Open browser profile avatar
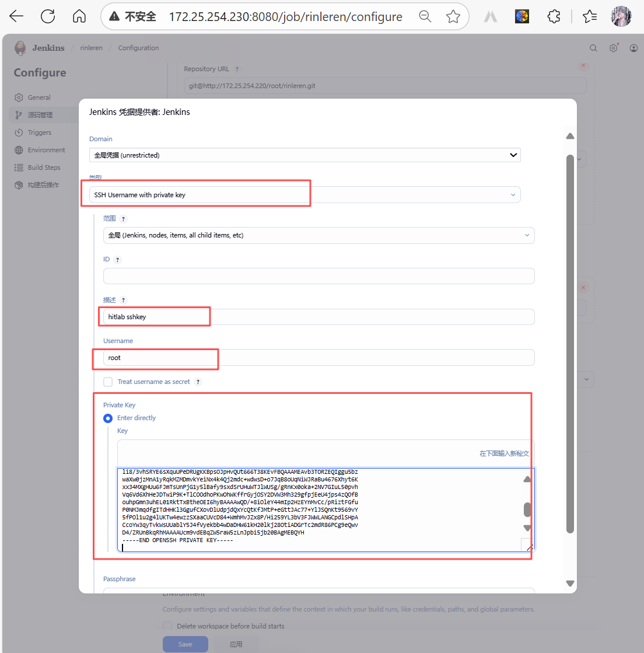Screen dimensions: 644x653 (621, 16)
